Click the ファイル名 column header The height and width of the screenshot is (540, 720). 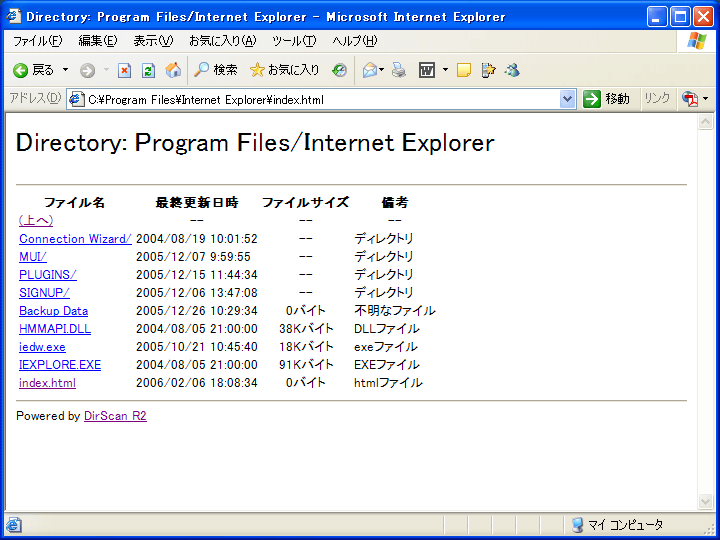tap(74, 202)
